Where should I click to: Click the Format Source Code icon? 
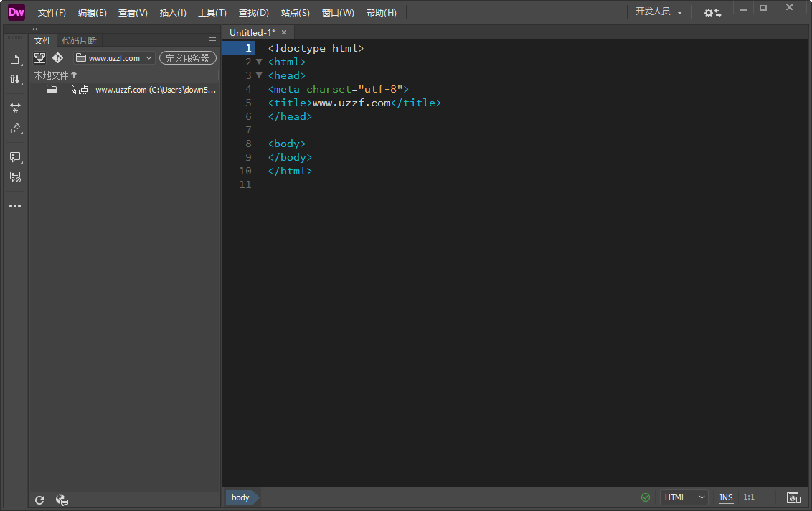(x=15, y=128)
